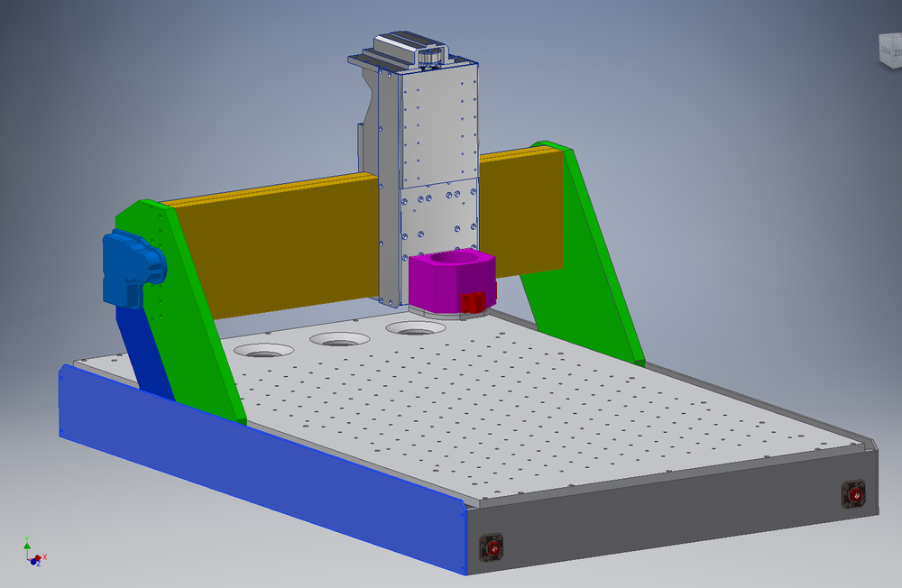Click the middle large circular table hole
The image size is (902, 588).
click(340, 339)
